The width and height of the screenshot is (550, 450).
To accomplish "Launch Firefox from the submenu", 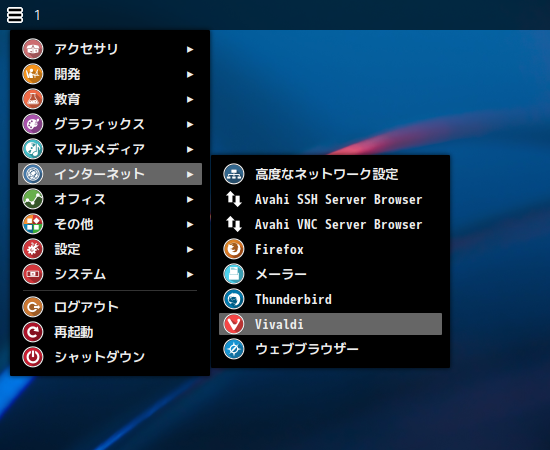I will click(x=330, y=249).
